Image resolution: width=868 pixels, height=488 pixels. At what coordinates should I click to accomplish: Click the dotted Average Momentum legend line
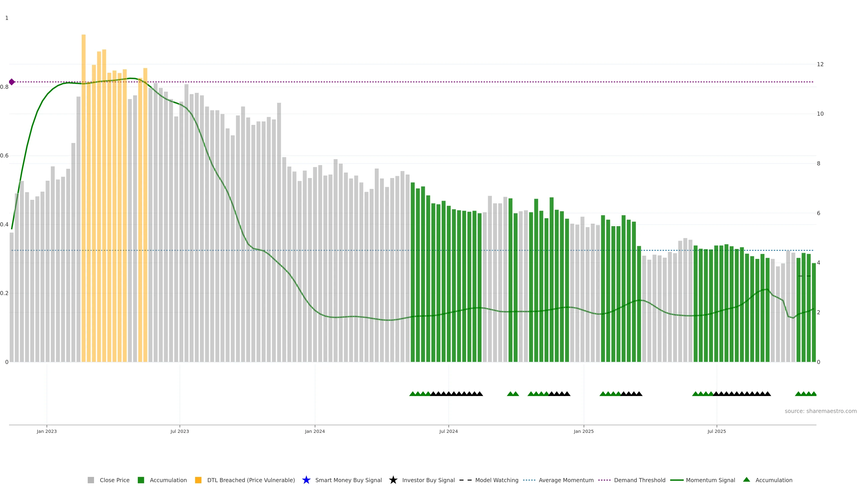529,480
